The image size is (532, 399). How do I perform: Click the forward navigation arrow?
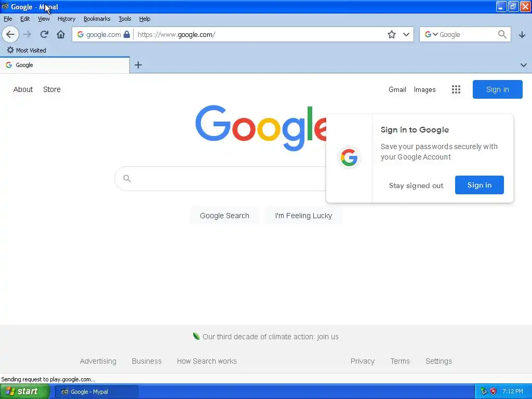coord(27,34)
